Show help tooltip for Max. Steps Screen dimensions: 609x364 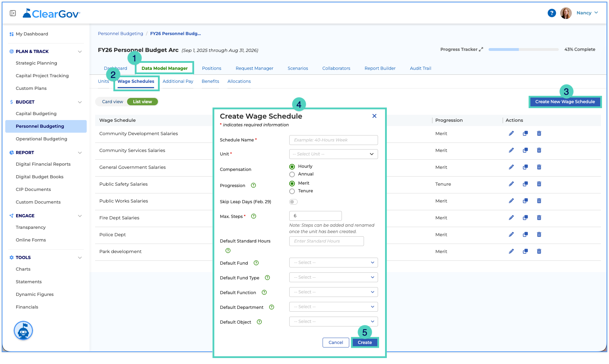coord(253,216)
